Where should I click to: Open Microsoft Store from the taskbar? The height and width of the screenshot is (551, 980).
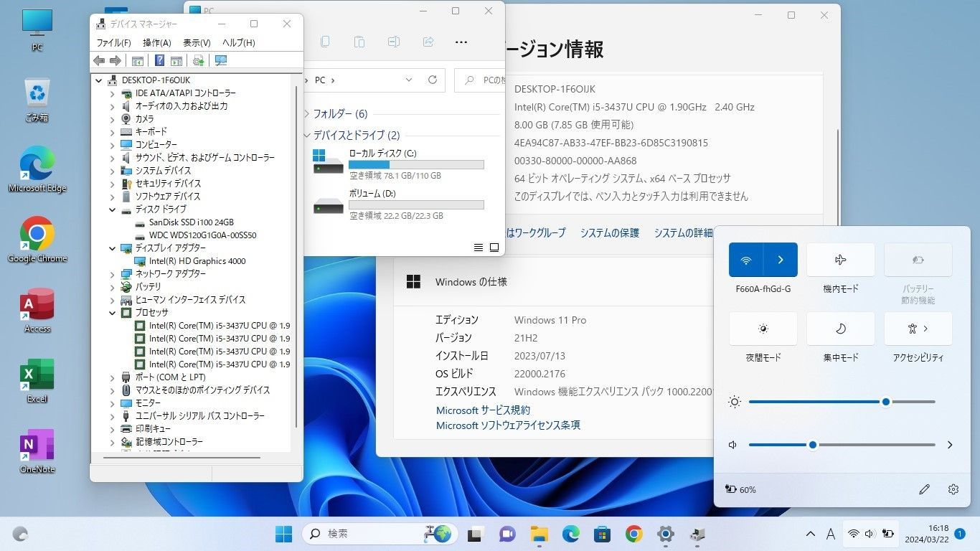tap(602, 534)
